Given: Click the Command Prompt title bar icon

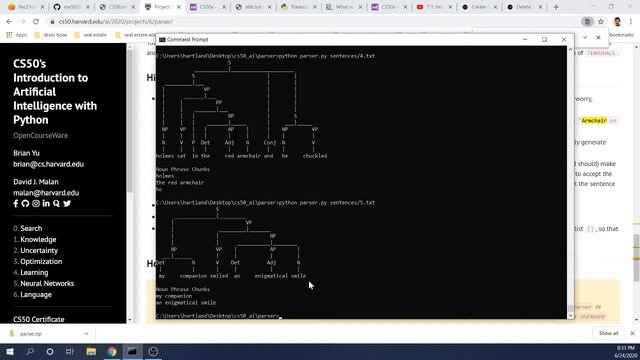Looking at the screenshot, I should click(162, 40).
